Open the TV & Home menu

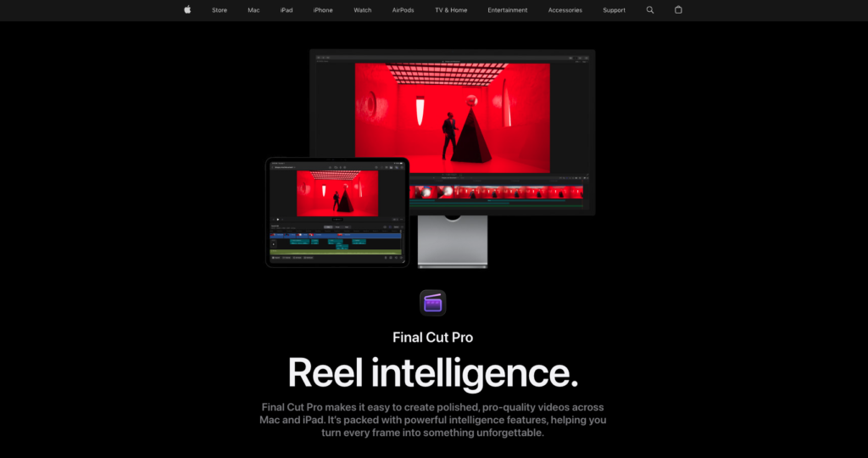[x=451, y=10]
